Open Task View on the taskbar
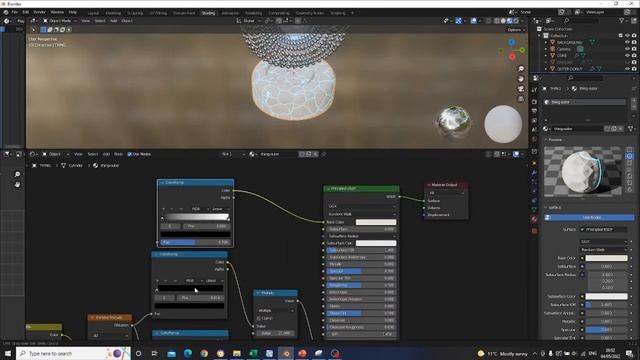This screenshot has width=640, height=360. pyautogui.click(x=155, y=353)
